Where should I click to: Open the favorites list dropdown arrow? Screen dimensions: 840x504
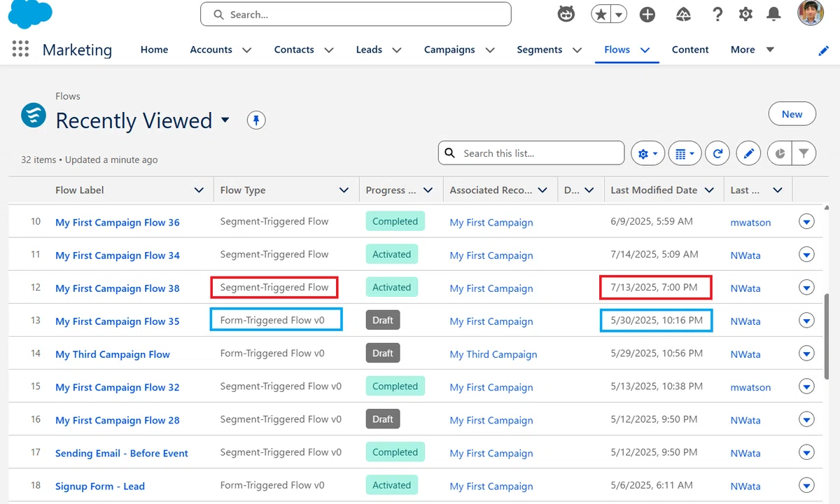click(x=619, y=14)
